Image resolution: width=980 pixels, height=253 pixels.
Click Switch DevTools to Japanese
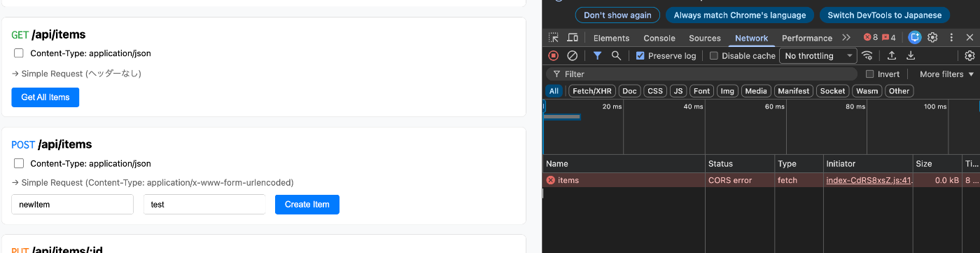point(885,15)
